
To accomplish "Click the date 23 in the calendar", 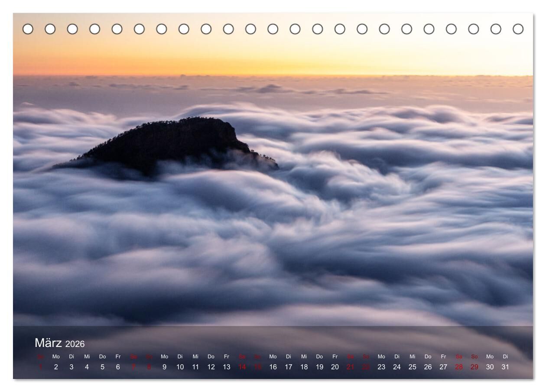I will coord(381,367).
